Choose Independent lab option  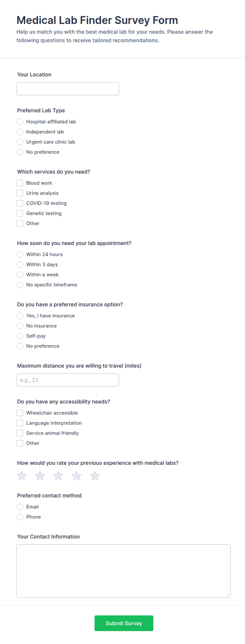[20, 132]
